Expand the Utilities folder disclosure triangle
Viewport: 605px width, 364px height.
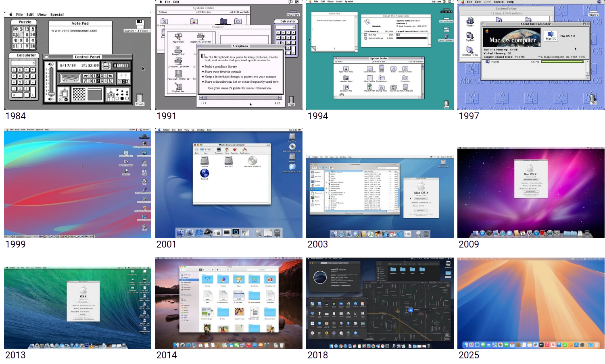(327, 207)
